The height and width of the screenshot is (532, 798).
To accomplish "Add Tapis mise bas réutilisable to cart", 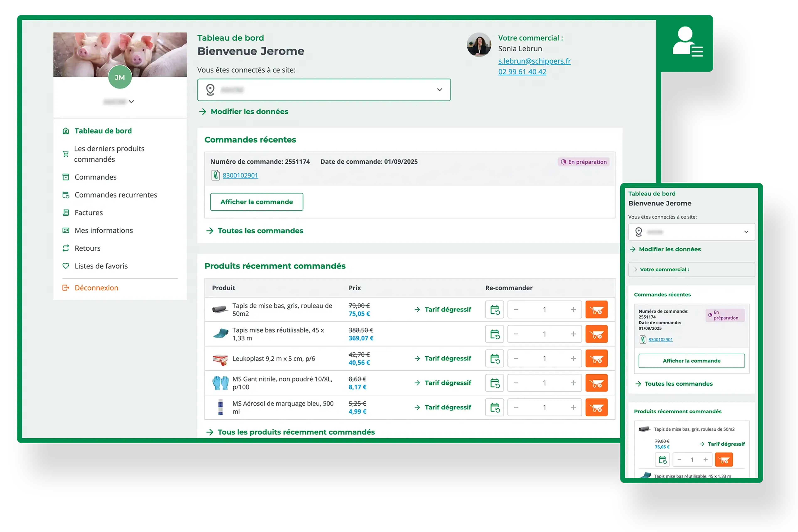I will 596,334.
